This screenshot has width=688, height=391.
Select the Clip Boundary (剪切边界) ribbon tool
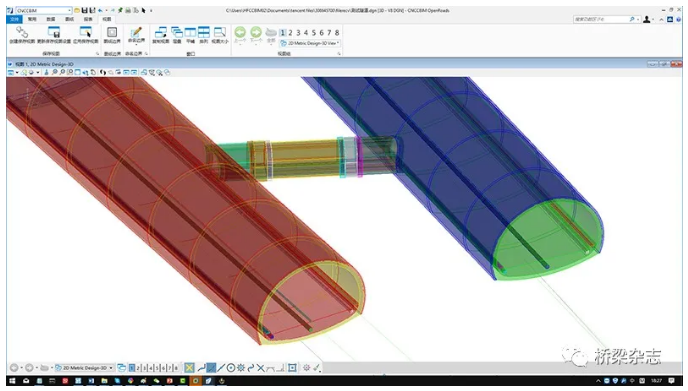tap(112, 32)
